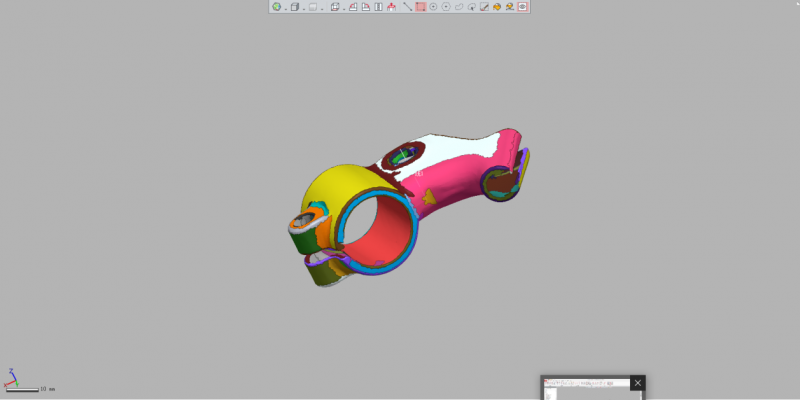The image size is (800, 400).
Task: Toggle the rectangle selection mode
Action: point(421,7)
